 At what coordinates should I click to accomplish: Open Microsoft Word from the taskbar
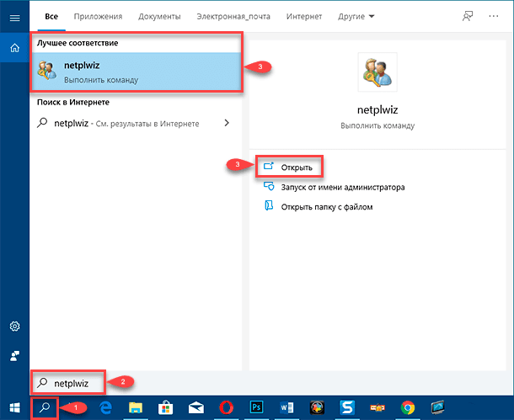(x=286, y=407)
